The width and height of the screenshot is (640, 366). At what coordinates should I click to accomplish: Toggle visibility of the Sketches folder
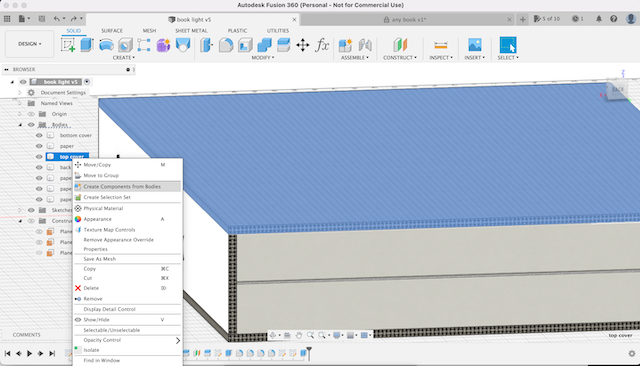(x=31, y=210)
